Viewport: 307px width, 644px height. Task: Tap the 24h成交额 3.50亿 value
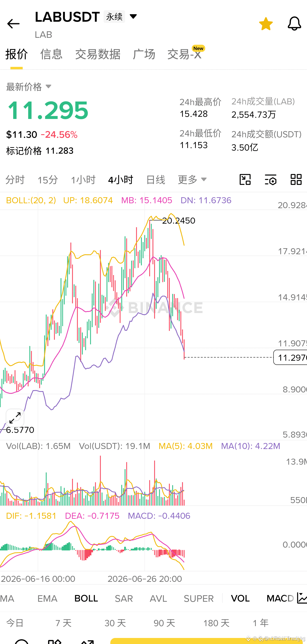(x=245, y=148)
